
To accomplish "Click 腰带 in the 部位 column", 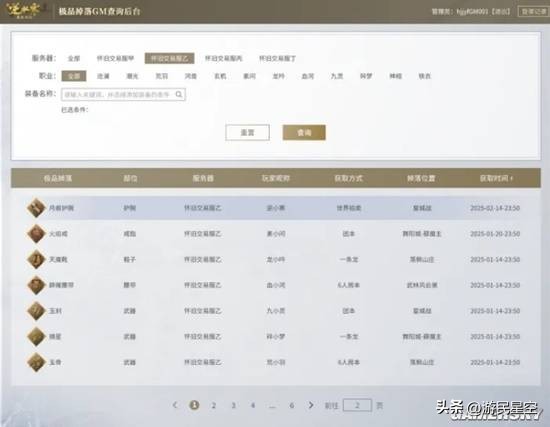I will (129, 285).
